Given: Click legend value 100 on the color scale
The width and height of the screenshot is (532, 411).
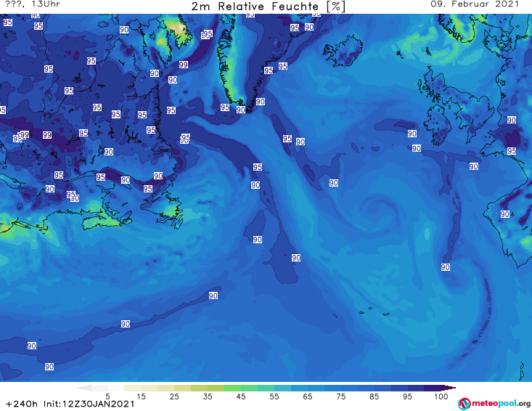Looking at the screenshot, I should [x=441, y=396].
